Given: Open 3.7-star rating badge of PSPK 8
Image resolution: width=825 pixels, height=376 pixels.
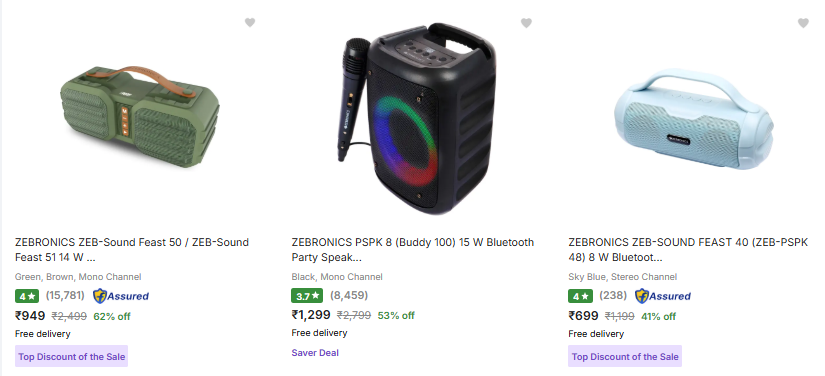Looking at the screenshot, I should (x=307, y=296).
